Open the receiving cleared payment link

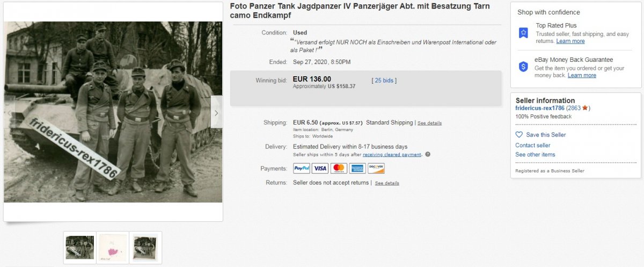pyautogui.click(x=392, y=155)
